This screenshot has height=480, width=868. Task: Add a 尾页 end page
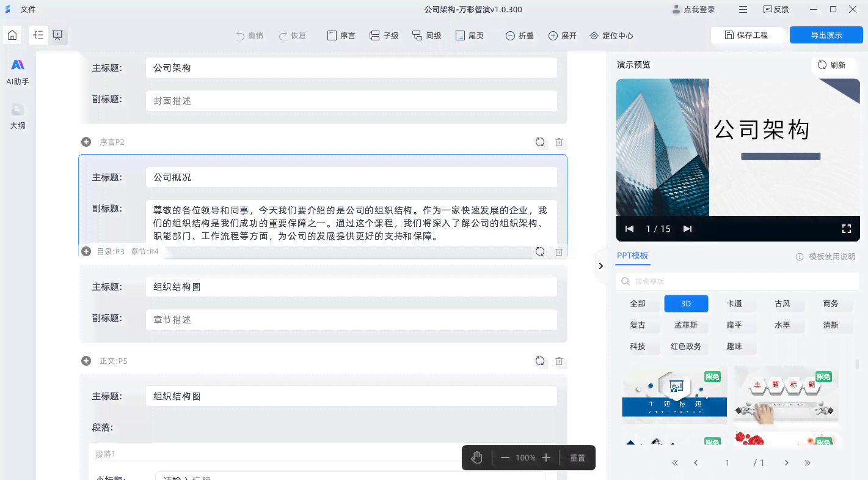(470, 35)
